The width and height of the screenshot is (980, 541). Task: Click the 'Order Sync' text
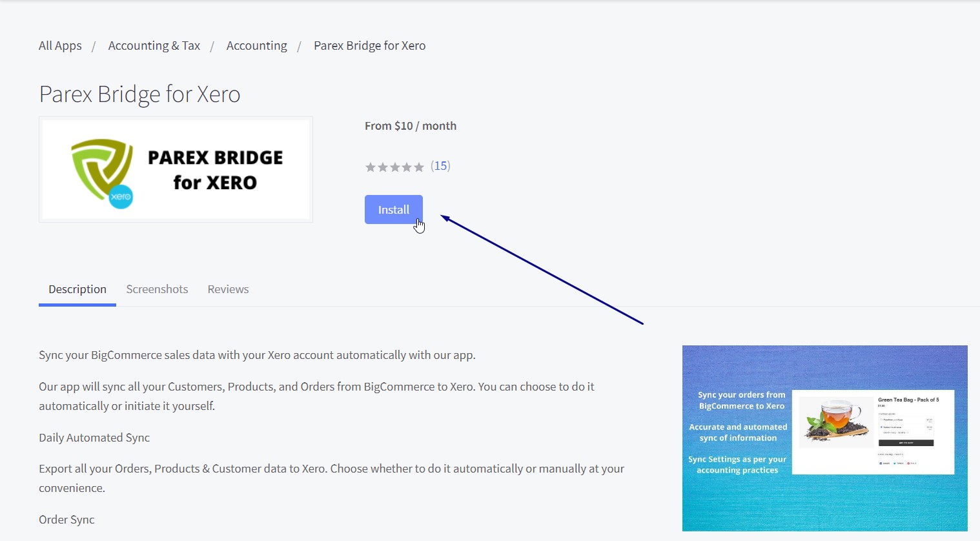(66, 520)
